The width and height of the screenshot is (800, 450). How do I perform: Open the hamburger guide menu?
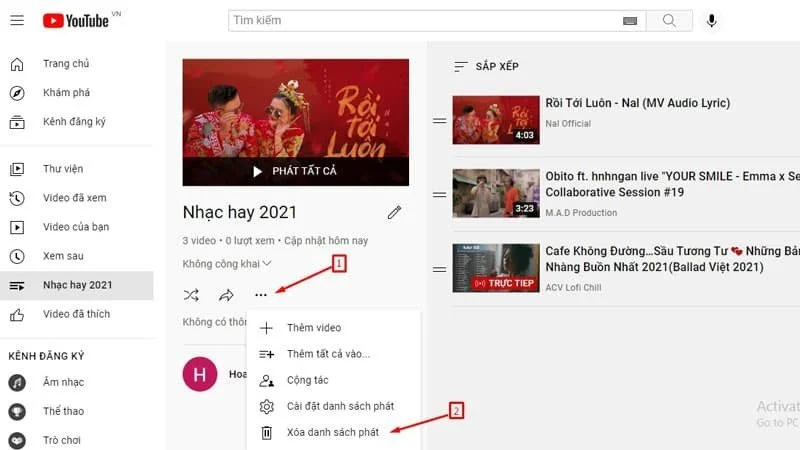point(17,20)
